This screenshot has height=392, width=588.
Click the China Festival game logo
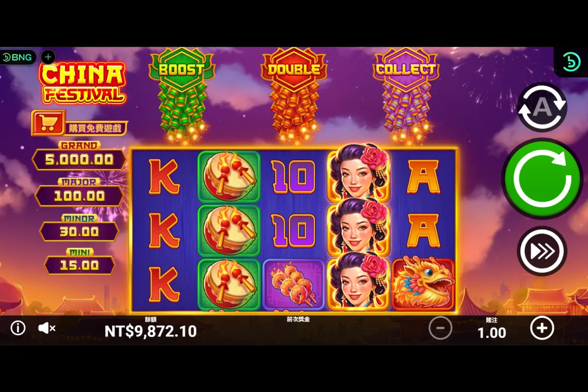[x=83, y=84]
